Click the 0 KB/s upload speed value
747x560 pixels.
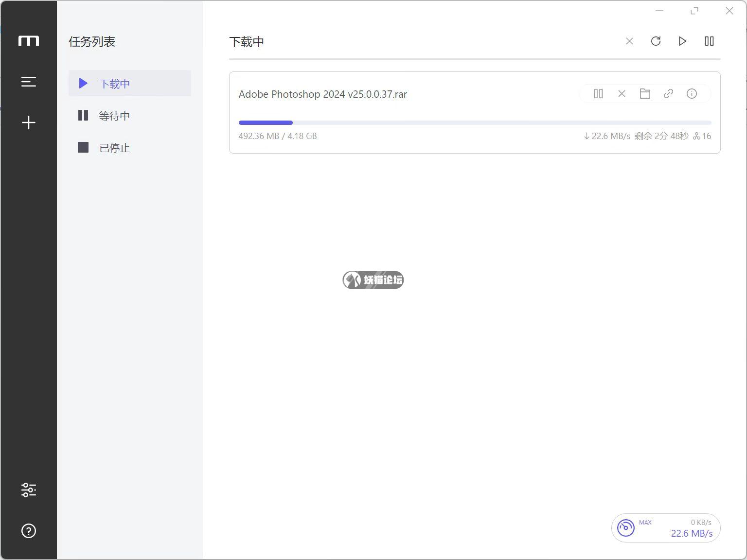(x=701, y=522)
